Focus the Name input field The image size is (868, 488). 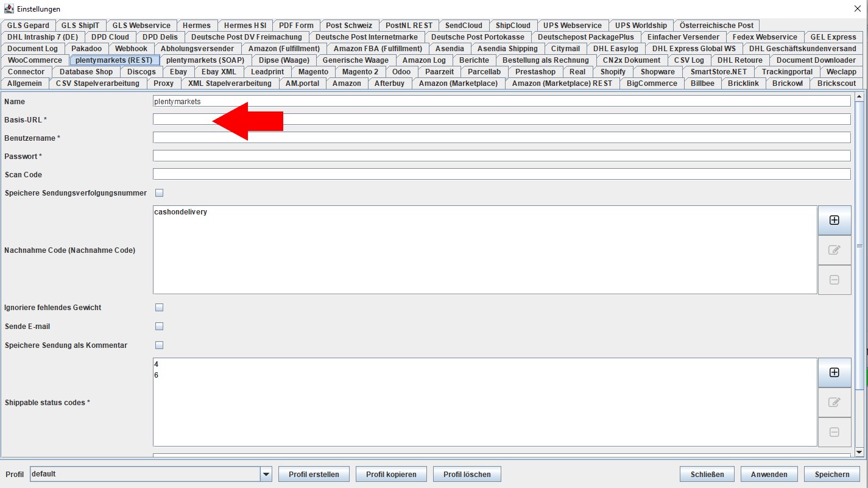coord(501,101)
